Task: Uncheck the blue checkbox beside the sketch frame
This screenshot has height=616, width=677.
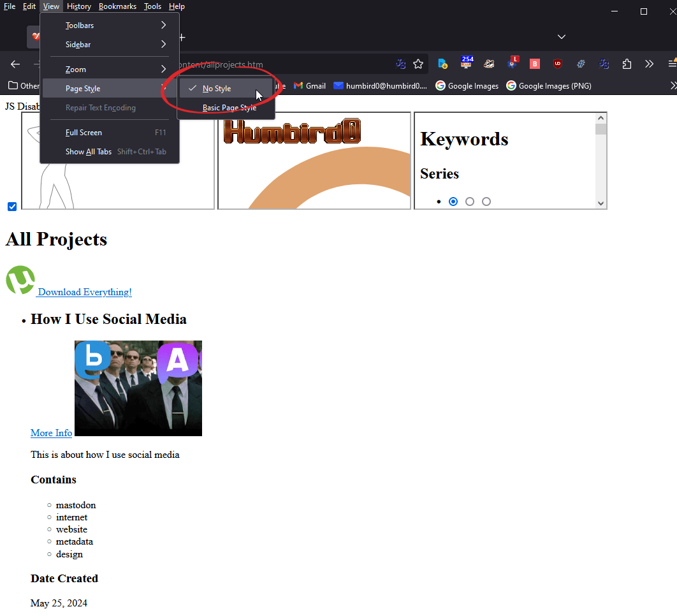Action: (12, 207)
